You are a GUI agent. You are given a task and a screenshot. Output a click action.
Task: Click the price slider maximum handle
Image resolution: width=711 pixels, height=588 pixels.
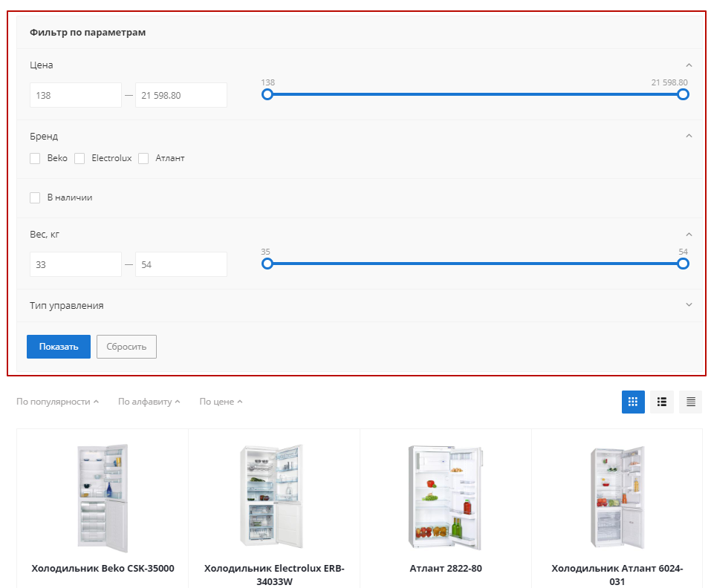684,94
